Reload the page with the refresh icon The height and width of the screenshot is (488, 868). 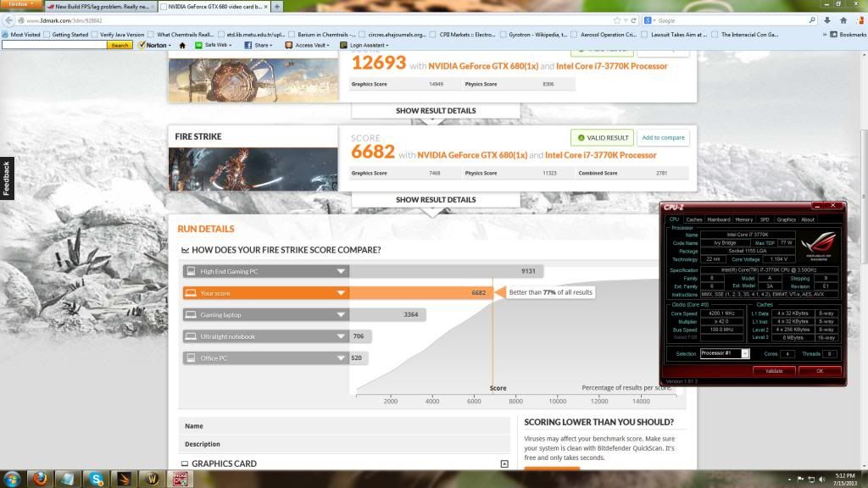[x=634, y=20]
